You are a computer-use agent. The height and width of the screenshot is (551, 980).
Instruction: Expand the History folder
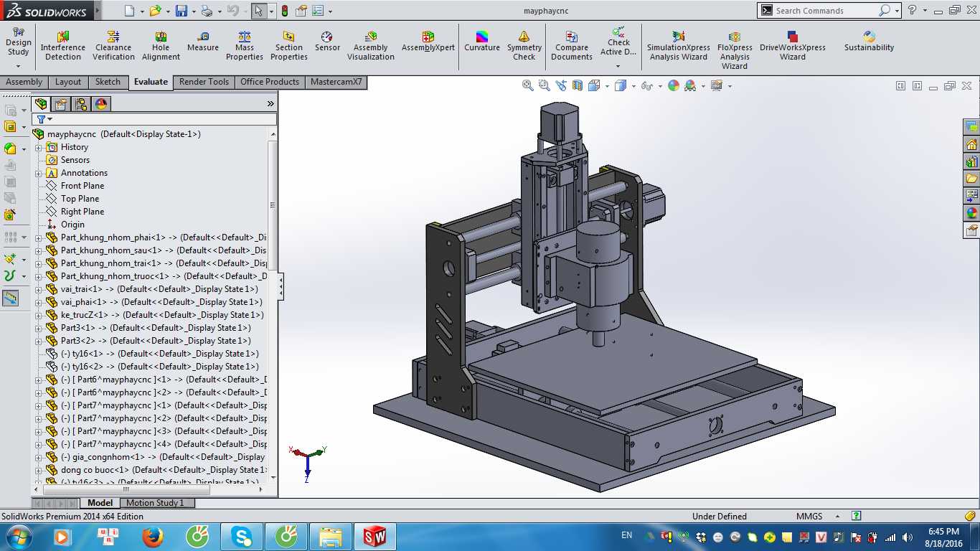pos(39,147)
